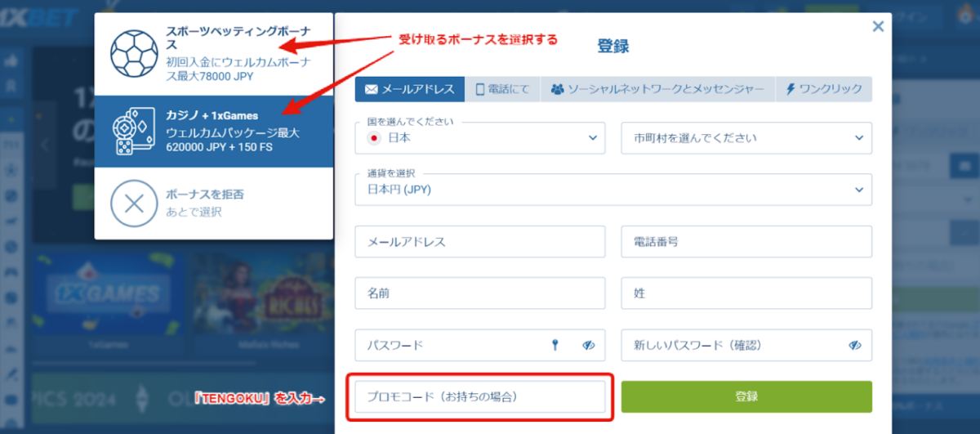
Task: Click the casino cards and chip icon
Action: point(134,132)
